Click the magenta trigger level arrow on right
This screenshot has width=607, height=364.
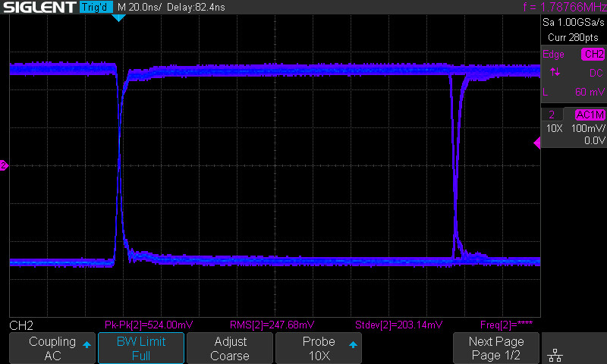point(537,143)
